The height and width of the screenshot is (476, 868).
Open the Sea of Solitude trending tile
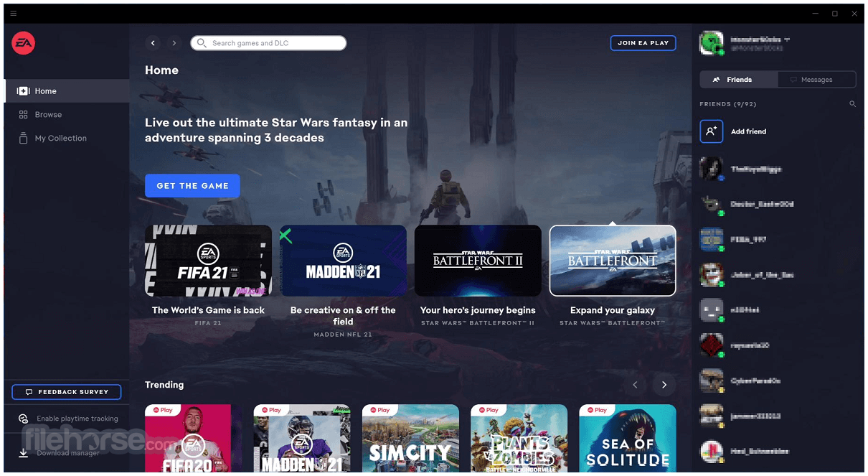628,438
